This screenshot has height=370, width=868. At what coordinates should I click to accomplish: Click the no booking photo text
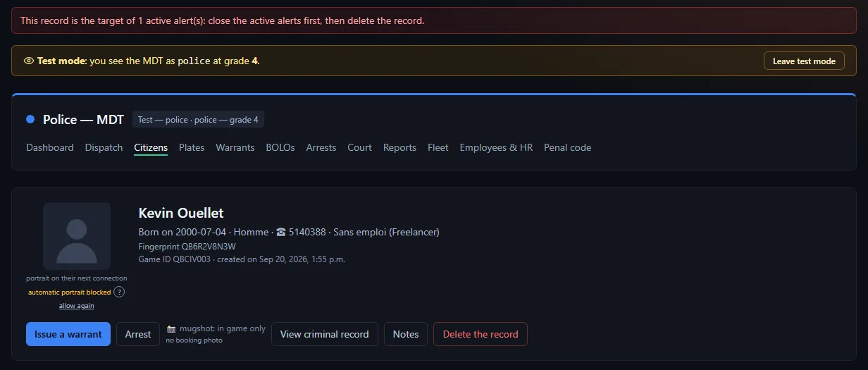tap(194, 340)
